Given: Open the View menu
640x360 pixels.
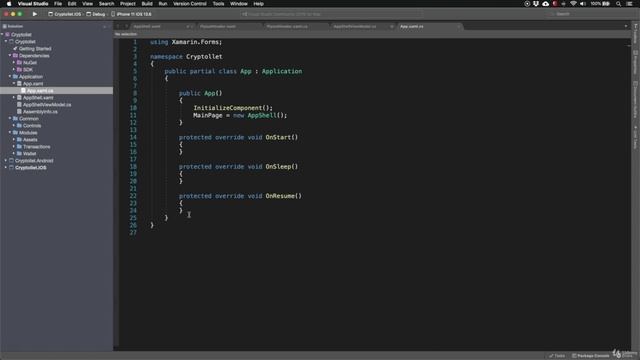Looking at the screenshot, I should 87,4.
